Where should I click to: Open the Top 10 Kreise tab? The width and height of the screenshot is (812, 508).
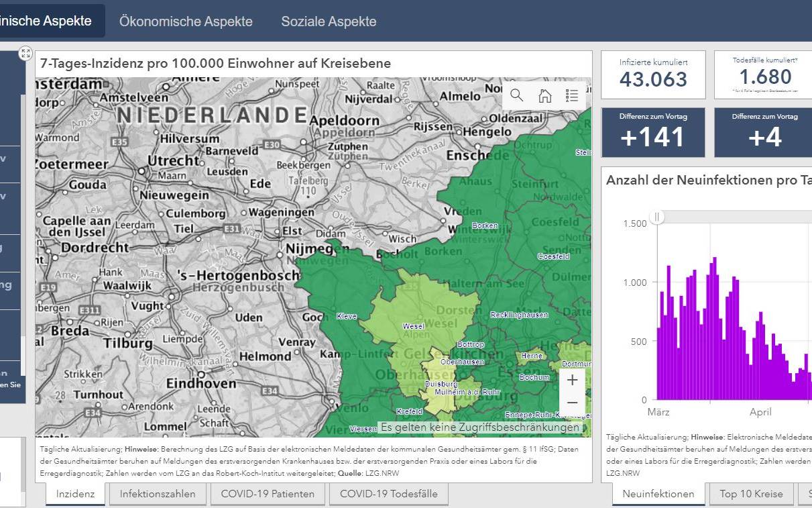coord(751,494)
